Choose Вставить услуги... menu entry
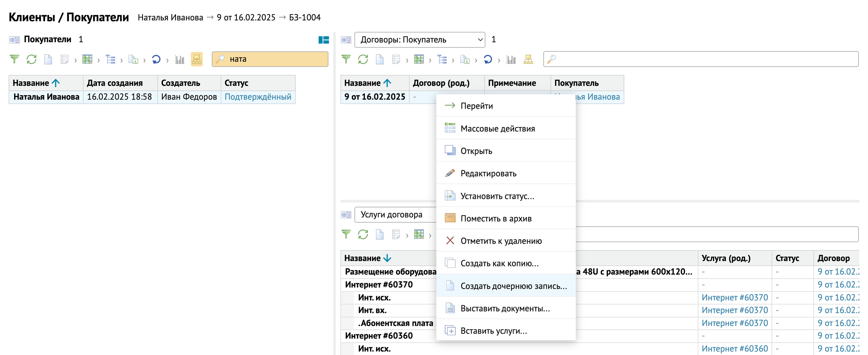Viewport: 868px width, 355px height. 506,331
